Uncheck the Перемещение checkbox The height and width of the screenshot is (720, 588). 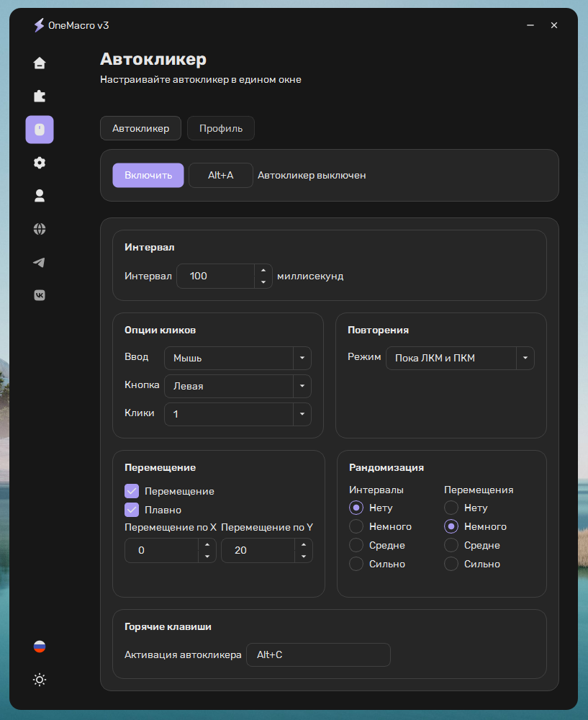click(x=132, y=491)
